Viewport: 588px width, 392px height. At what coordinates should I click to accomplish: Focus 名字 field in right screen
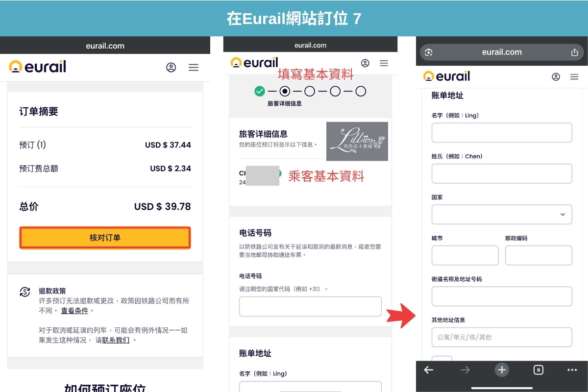[502, 133]
